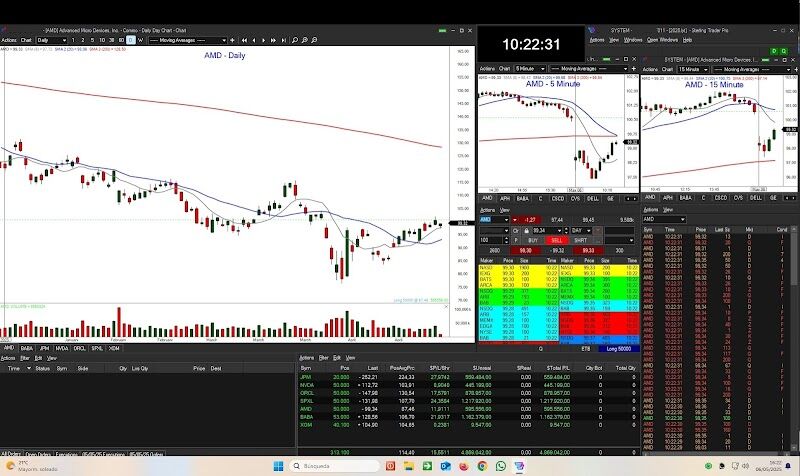This screenshot has height=476, width=800.
Task: Open the Daily interval dropdown
Action: pos(52,40)
